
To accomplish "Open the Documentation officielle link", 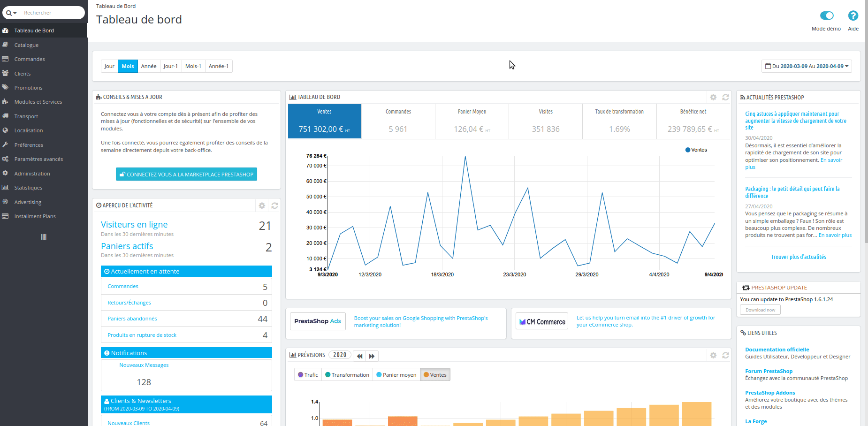I will [777, 350].
